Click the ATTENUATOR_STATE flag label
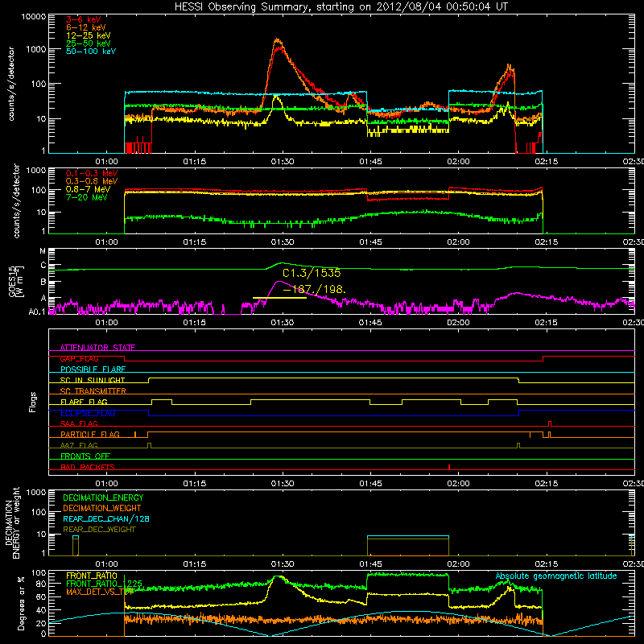Screen dimensions: 644x644 click(97, 348)
